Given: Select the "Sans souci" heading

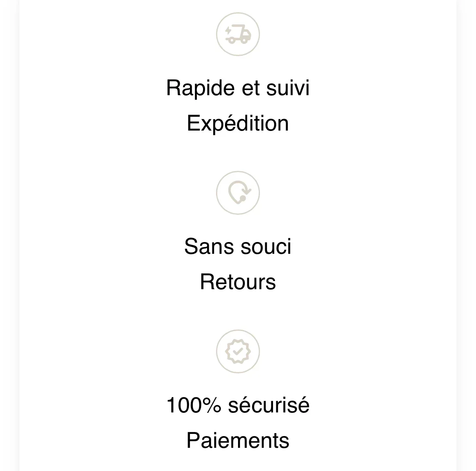Looking at the screenshot, I should (x=238, y=246).
